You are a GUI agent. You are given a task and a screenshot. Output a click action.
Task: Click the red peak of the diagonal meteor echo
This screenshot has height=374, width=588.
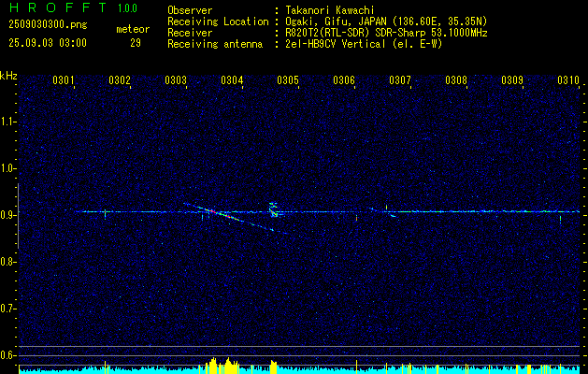(x=212, y=212)
